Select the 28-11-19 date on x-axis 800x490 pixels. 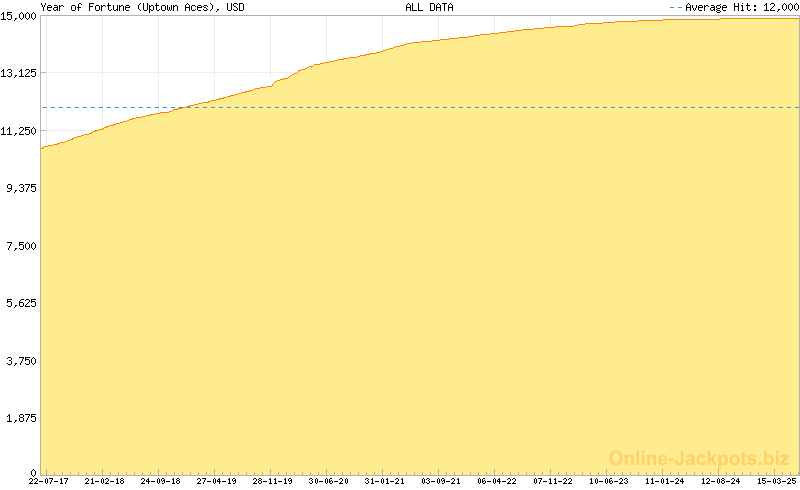tap(272, 481)
